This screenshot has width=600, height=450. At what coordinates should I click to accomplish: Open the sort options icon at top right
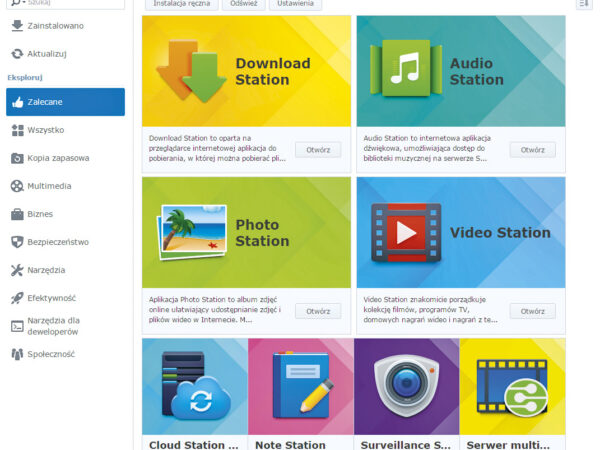584,4
